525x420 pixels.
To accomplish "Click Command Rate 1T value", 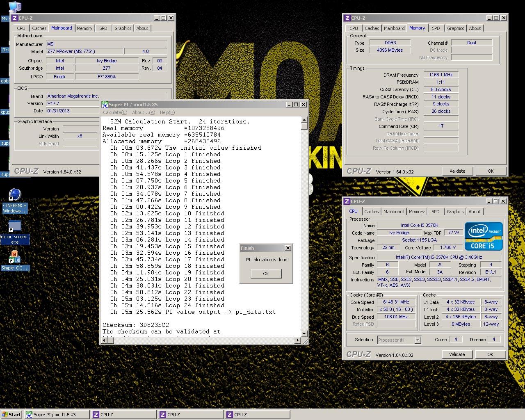I will pos(441,126).
